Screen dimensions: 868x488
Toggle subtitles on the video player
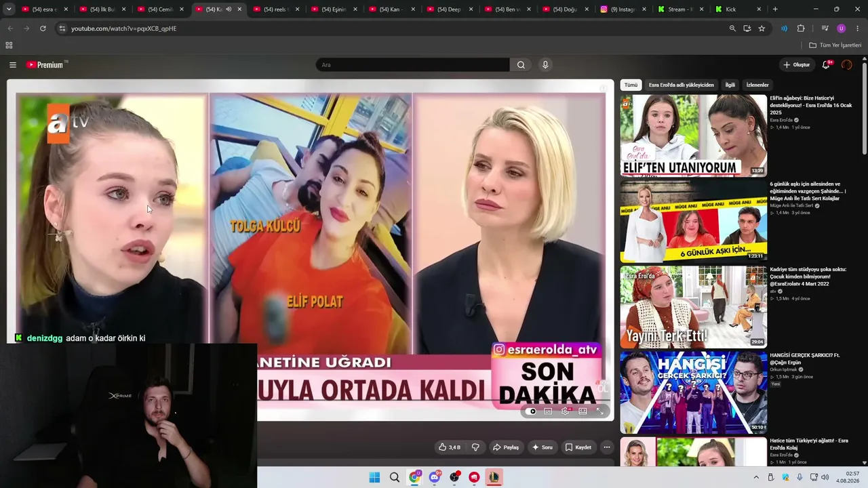548,411
